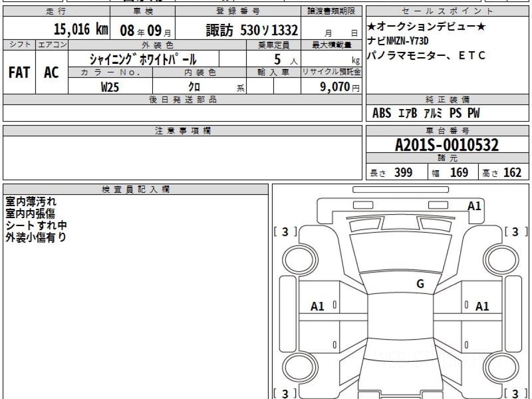Click the 15,016 km mileage value
Viewport: 532px width, 399px height.
(x=81, y=30)
